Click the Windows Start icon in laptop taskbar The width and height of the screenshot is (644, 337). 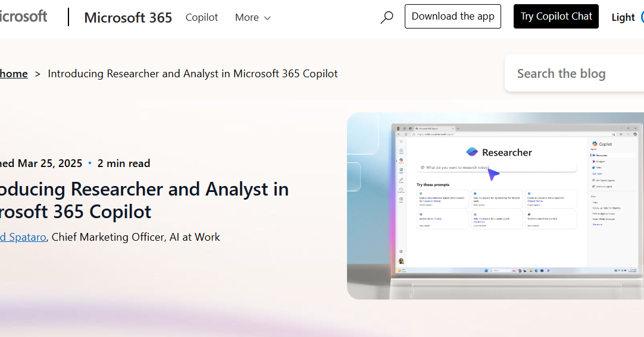(x=486, y=270)
